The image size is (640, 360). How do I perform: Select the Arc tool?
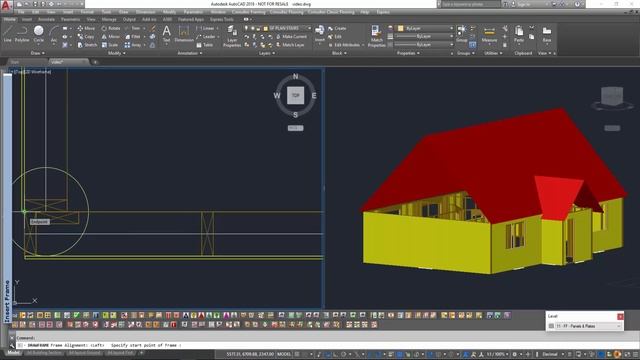[x=54, y=34]
